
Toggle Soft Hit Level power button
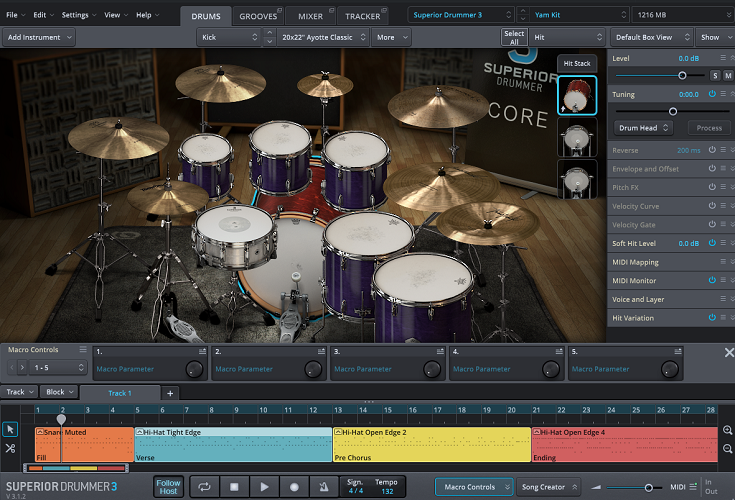712,243
